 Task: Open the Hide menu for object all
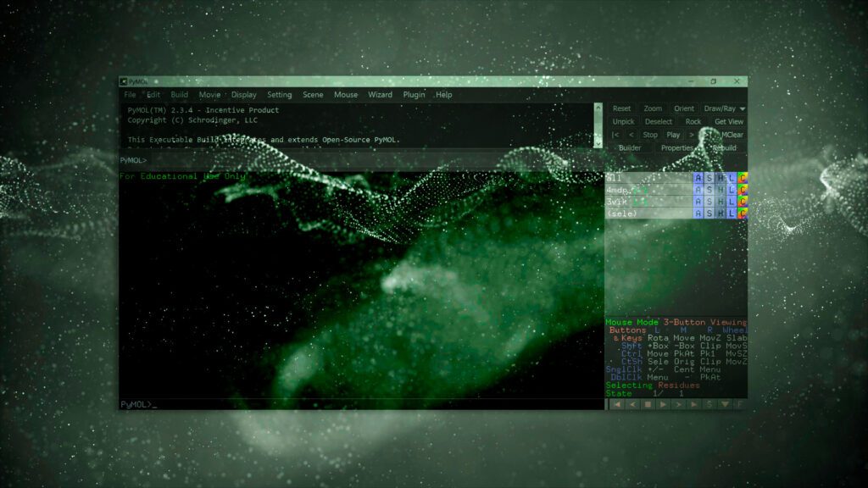click(x=721, y=178)
